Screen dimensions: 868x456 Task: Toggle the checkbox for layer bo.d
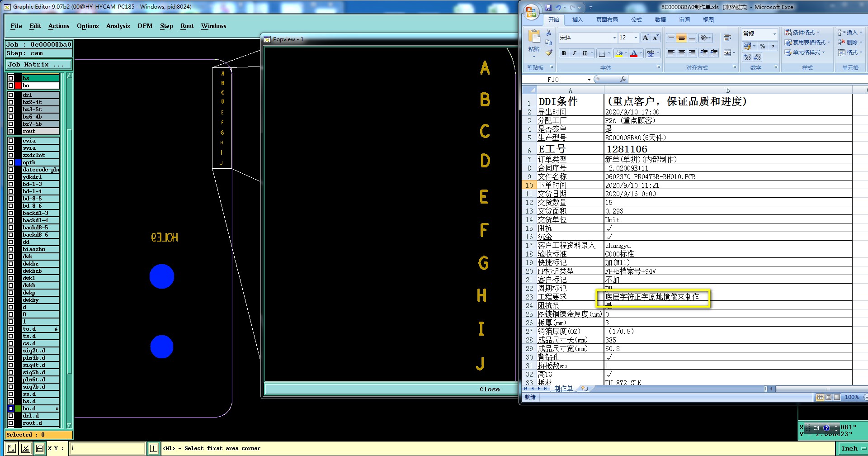pyautogui.click(x=11, y=408)
